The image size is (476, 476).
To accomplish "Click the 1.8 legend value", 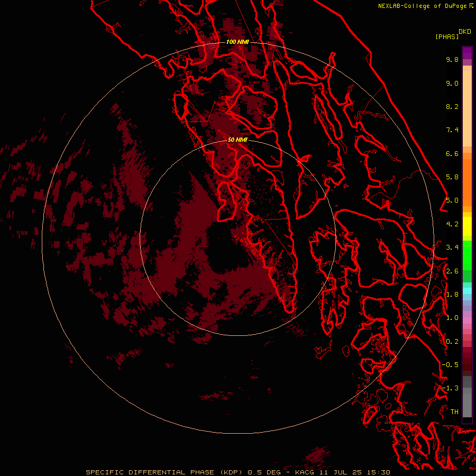I will point(452,295).
